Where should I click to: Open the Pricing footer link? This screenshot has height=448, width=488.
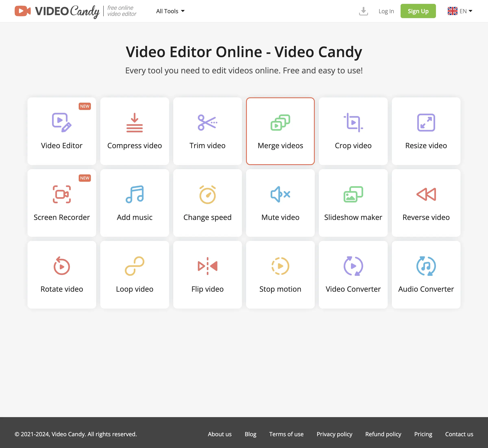423,434
